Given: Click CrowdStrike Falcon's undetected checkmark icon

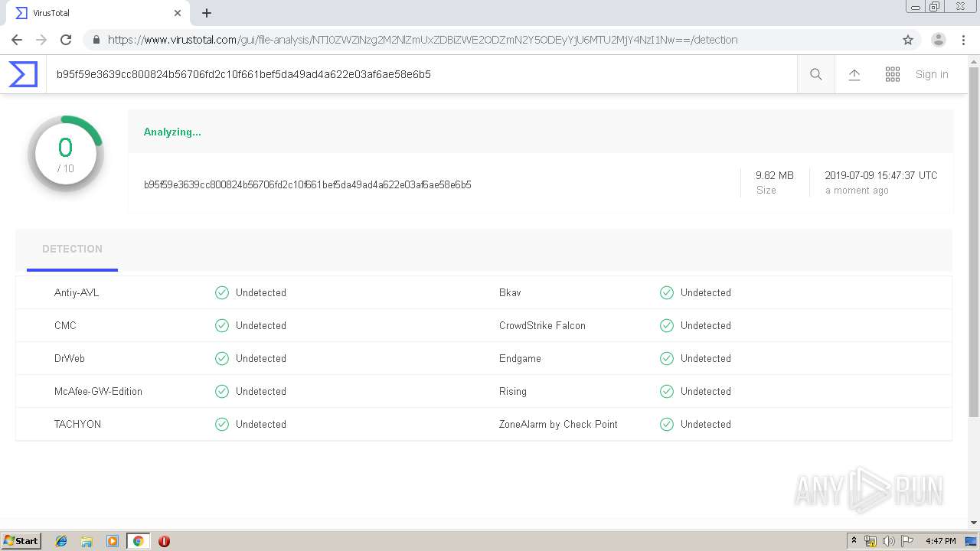Looking at the screenshot, I should pyautogui.click(x=667, y=325).
